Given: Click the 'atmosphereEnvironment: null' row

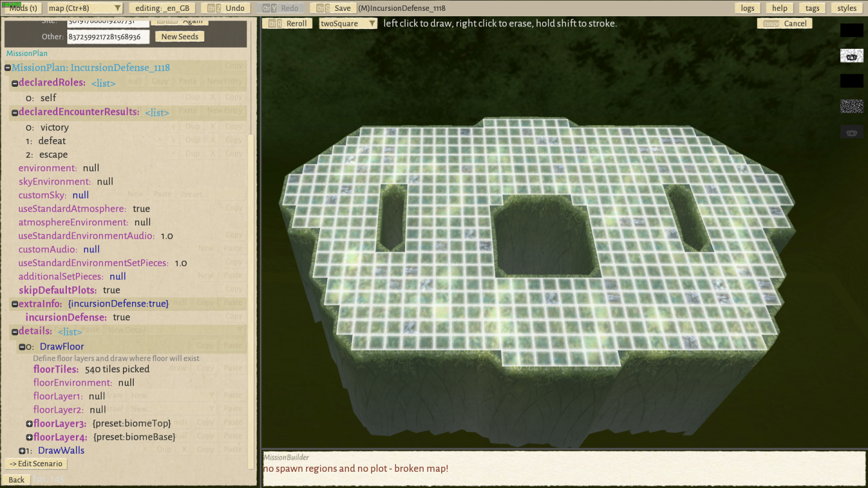Looking at the screenshot, I should point(84,222).
